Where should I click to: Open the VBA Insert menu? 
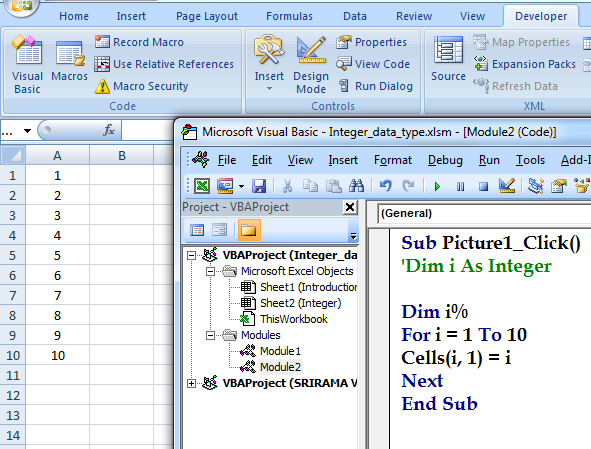[343, 160]
